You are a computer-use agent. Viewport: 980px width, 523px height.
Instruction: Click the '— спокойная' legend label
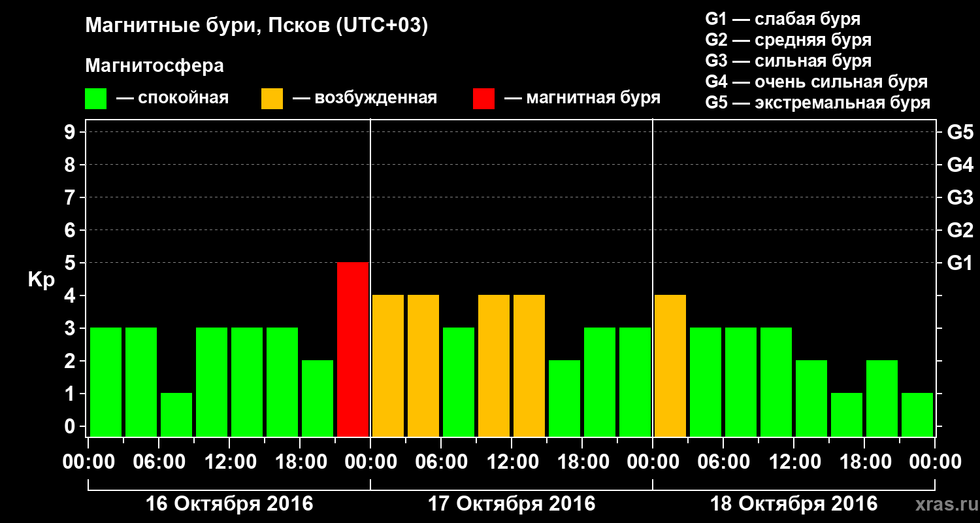172,99
